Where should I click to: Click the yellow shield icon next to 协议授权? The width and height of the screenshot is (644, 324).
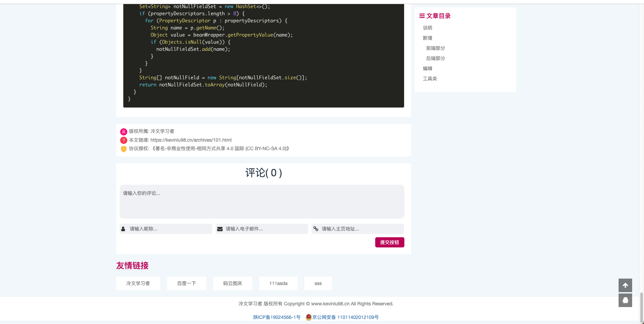pos(124,149)
